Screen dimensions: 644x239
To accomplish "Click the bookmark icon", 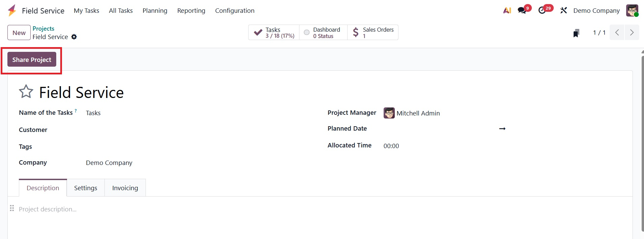I will click(x=576, y=33).
